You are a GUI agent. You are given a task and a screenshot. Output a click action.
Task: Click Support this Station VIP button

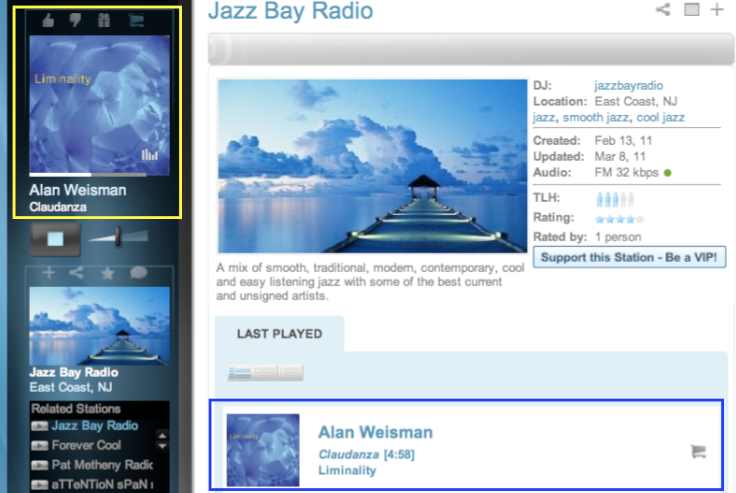(x=630, y=258)
